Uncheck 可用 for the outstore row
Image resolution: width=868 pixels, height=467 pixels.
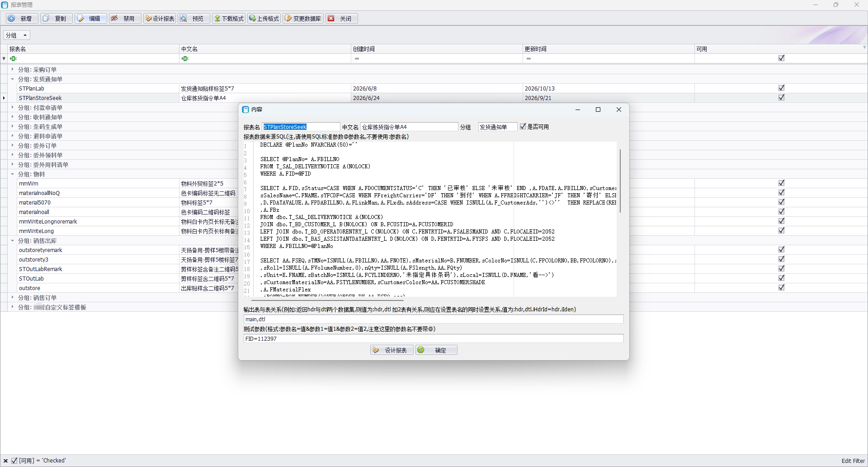pos(781,288)
